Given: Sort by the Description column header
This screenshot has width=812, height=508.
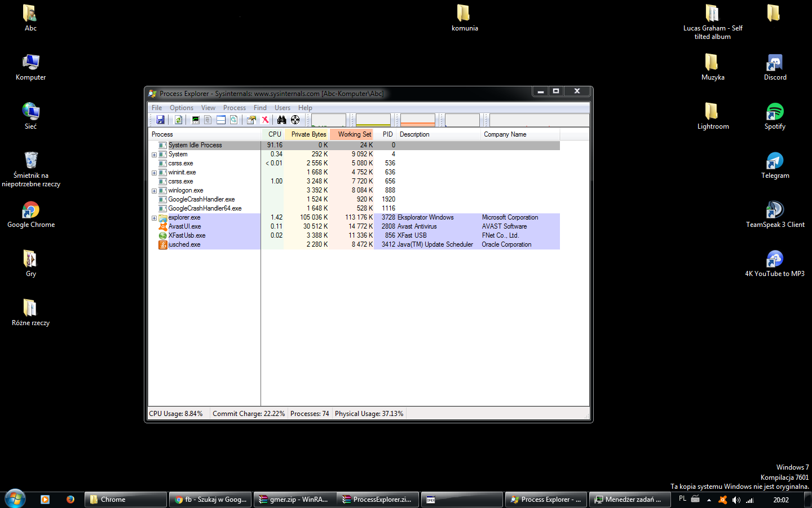Looking at the screenshot, I should pos(439,134).
